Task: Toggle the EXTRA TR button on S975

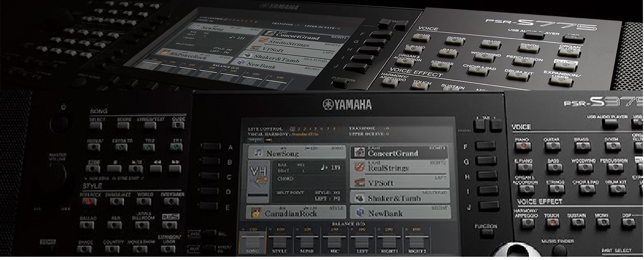Action: (x=122, y=147)
